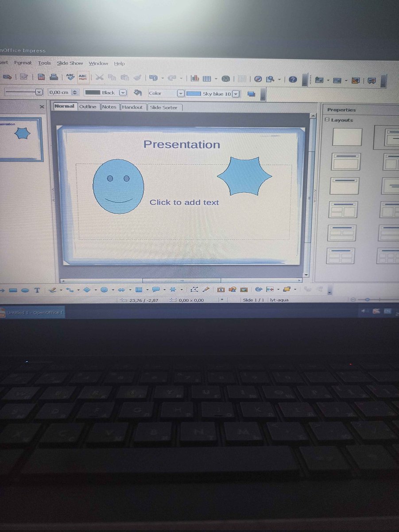Viewport: 399px width, 532px height.
Task: Click the Paste icon
Action: point(124,78)
